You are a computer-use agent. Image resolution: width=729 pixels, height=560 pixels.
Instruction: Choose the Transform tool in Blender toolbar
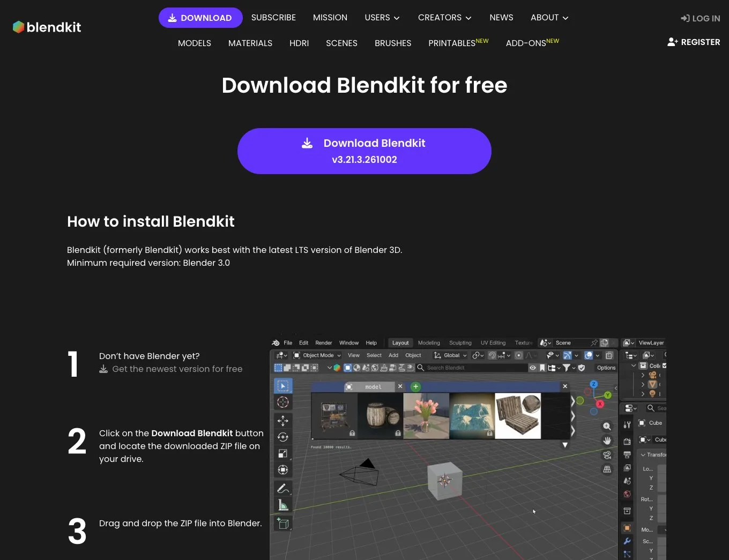coord(283,470)
